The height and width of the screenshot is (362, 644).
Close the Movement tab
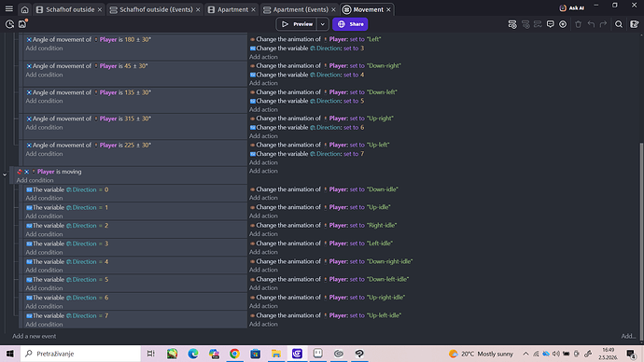click(388, 9)
